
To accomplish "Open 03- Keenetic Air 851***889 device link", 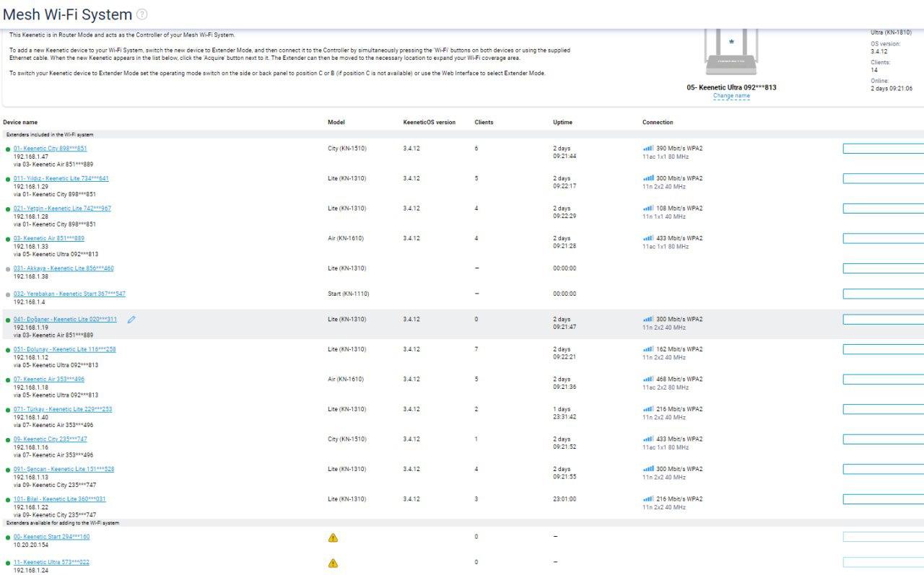I will point(48,238).
